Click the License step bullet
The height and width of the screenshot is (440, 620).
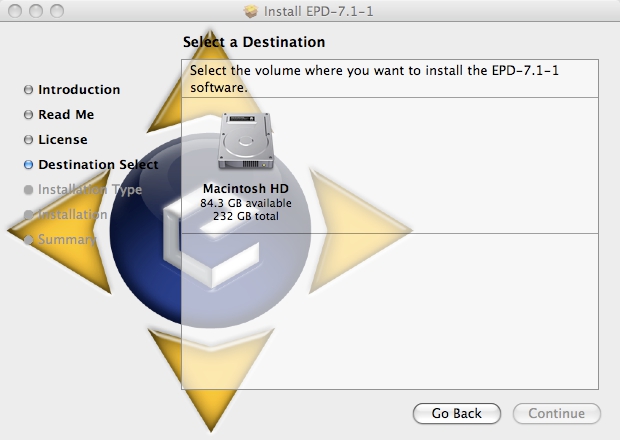tap(28, 140)
